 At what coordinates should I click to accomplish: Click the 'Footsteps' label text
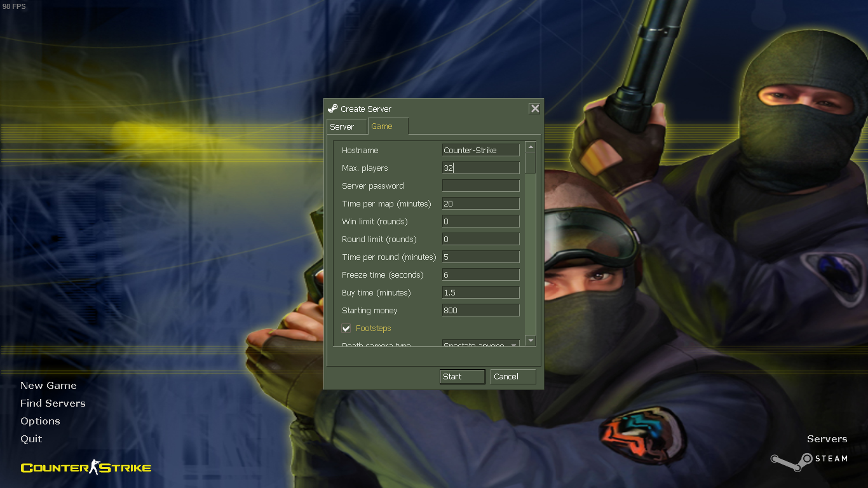tap(374, 329)
